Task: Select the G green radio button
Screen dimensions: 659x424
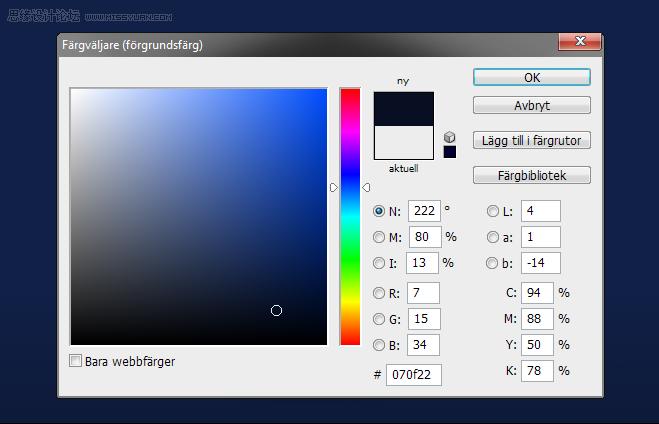Action: [x=379, y=319]
